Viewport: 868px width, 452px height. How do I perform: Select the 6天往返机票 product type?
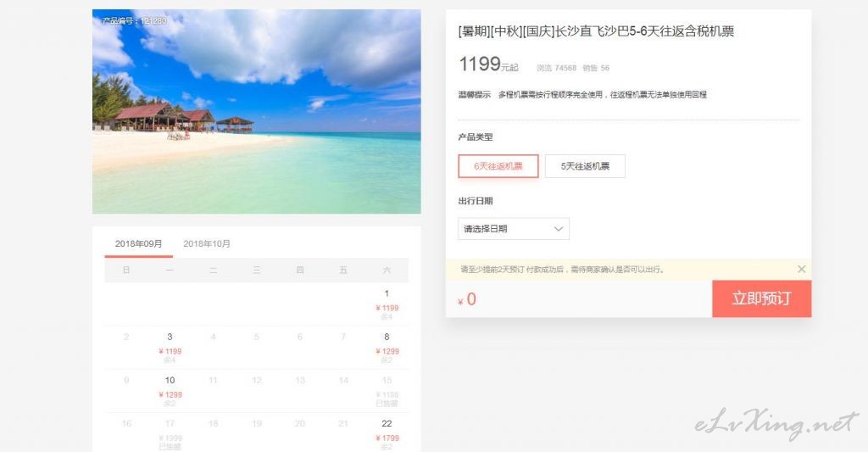click(x=498, y=166)
